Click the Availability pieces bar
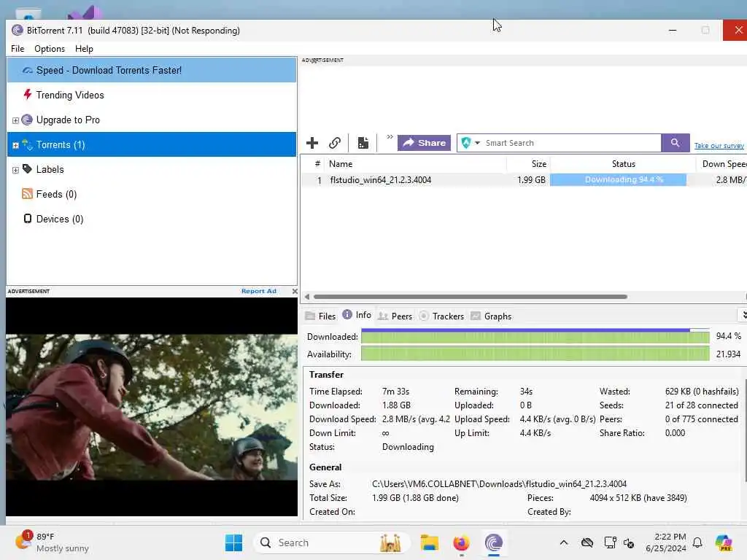 [x=535, y=354]
